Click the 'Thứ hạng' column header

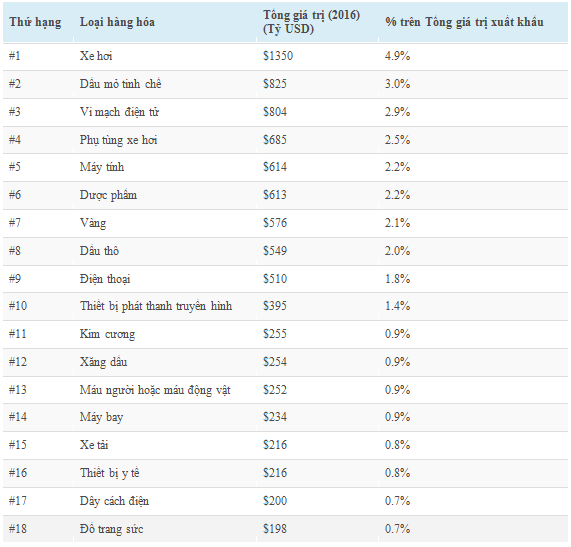tap(35, 22)
